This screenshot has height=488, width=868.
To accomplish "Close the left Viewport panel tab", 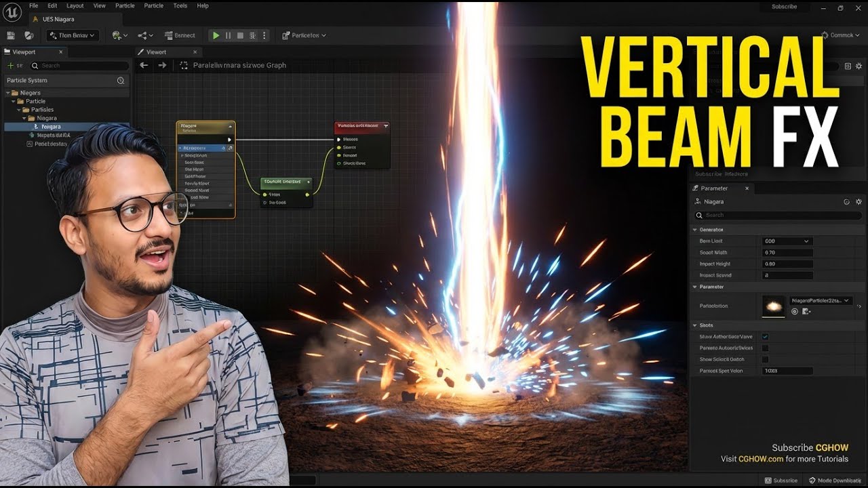I will point(60,52).
